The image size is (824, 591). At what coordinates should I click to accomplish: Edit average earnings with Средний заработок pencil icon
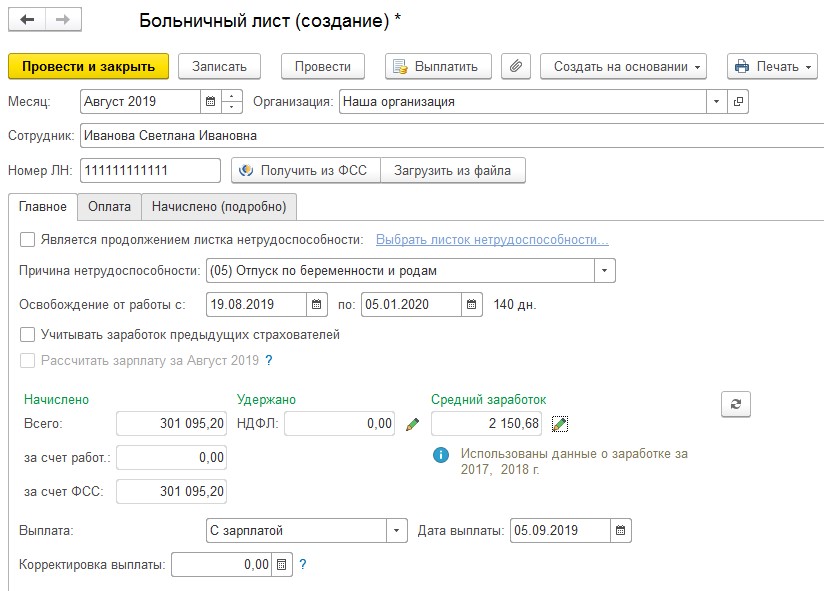[560, 424]
